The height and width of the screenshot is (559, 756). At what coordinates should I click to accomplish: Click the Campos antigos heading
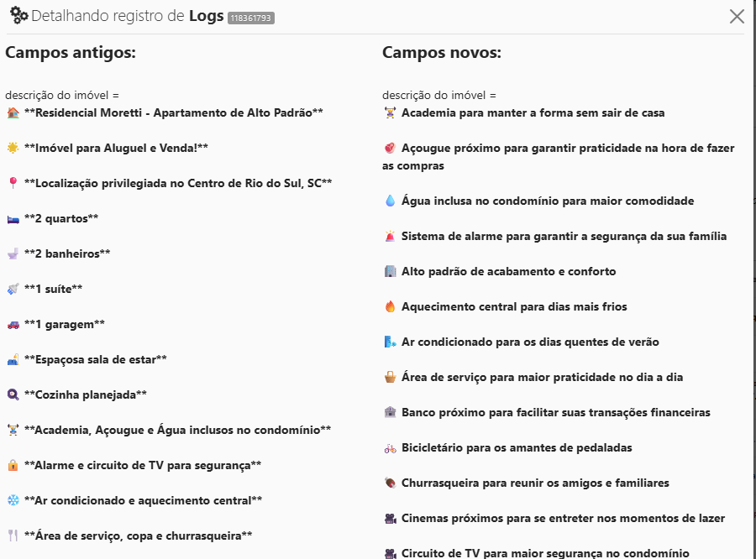point(71,53)
